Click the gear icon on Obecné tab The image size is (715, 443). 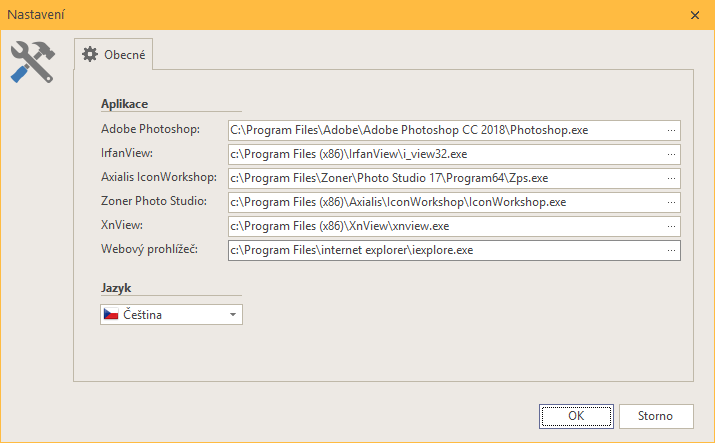(90, 55)
